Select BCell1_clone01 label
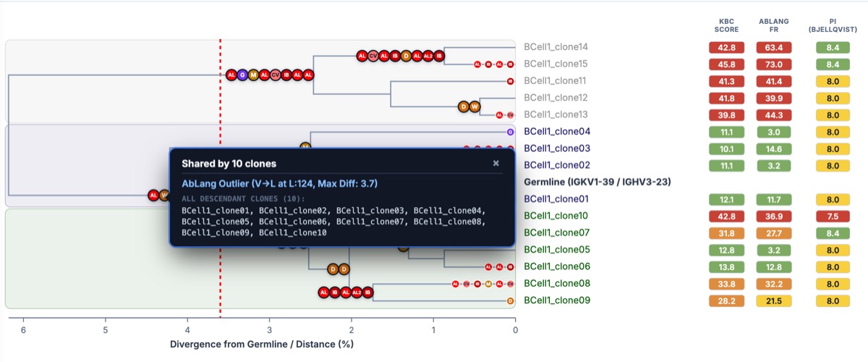Viewport: 868px width, 362px height. 556,198
